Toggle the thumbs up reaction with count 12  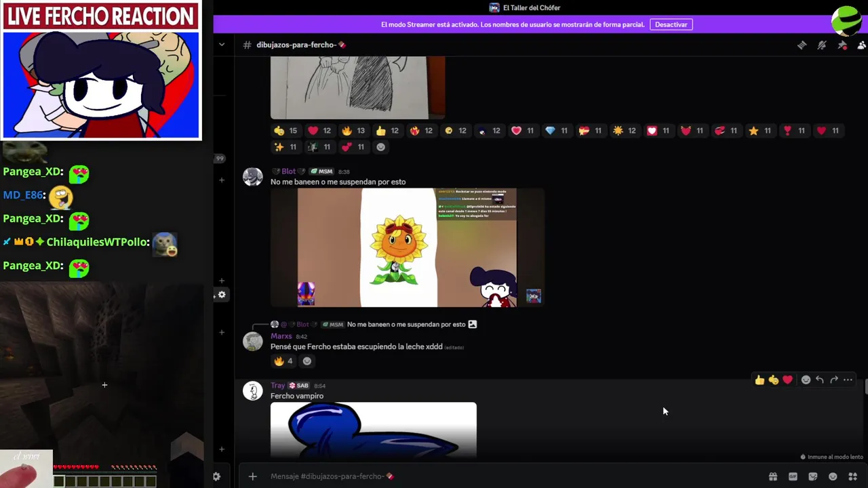387,131
